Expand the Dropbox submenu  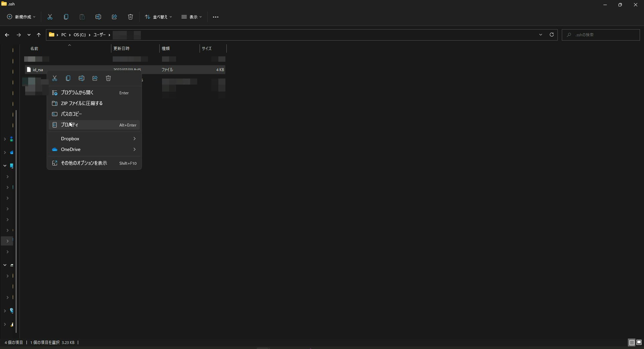[x=94, y=139]
